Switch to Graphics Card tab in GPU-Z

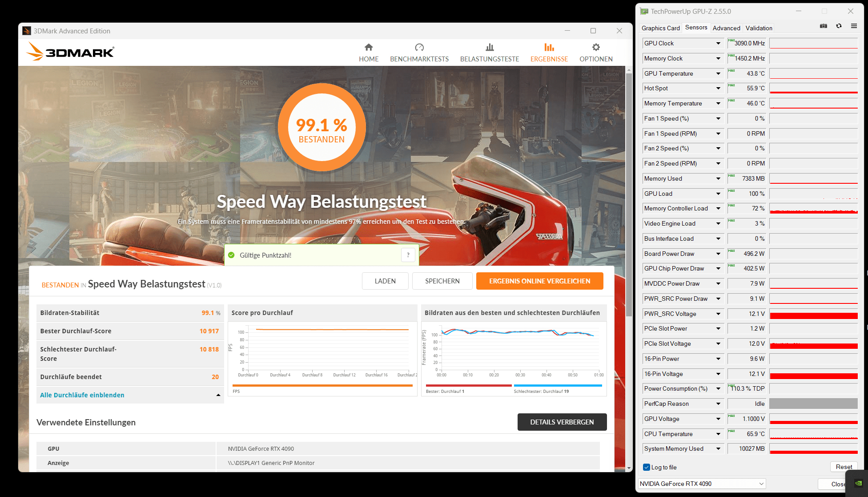coord(660,28)
